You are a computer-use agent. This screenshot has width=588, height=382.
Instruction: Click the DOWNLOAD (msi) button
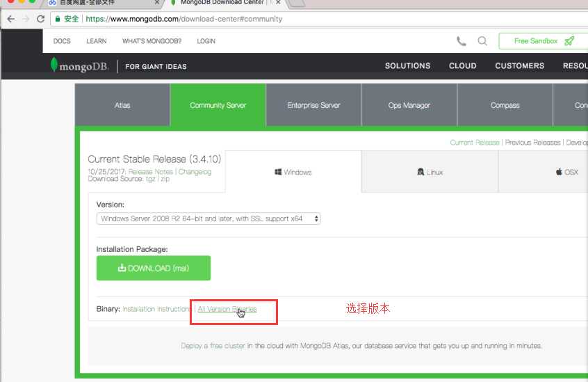pos(154,268)
